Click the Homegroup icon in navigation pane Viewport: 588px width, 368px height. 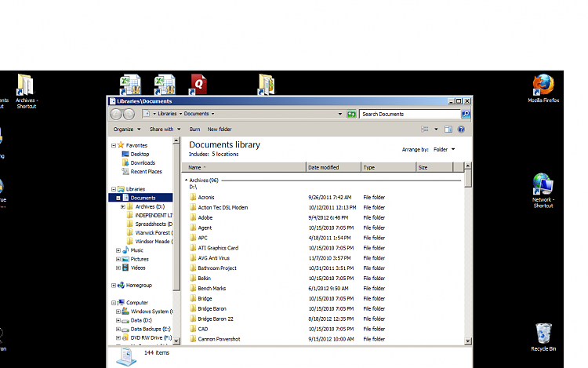point(121,285)
